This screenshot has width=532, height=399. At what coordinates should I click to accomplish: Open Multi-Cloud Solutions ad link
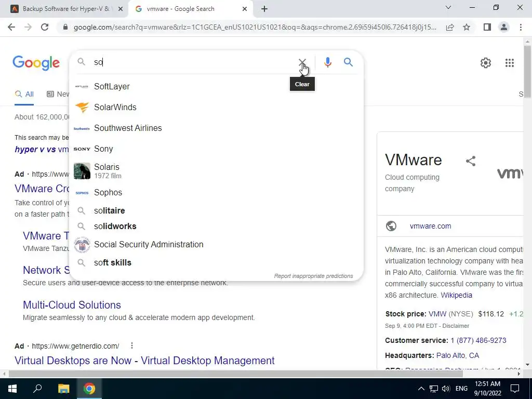[x=72, y=304]
